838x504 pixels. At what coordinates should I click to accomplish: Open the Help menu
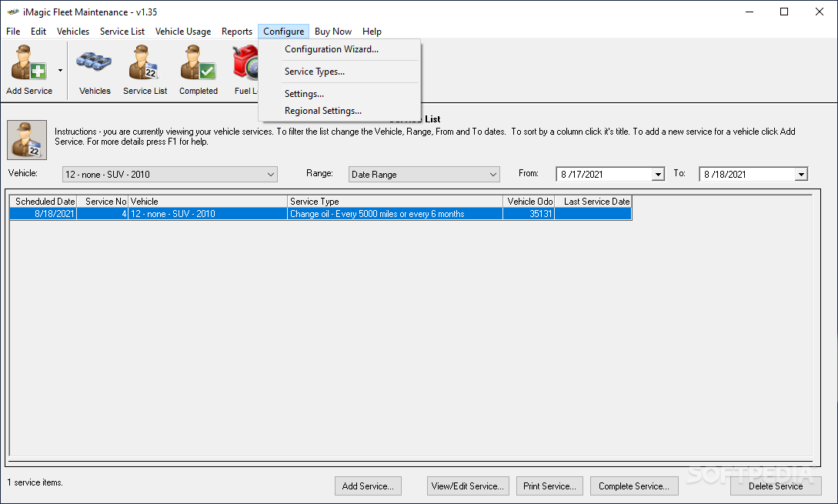pos(372,32)
